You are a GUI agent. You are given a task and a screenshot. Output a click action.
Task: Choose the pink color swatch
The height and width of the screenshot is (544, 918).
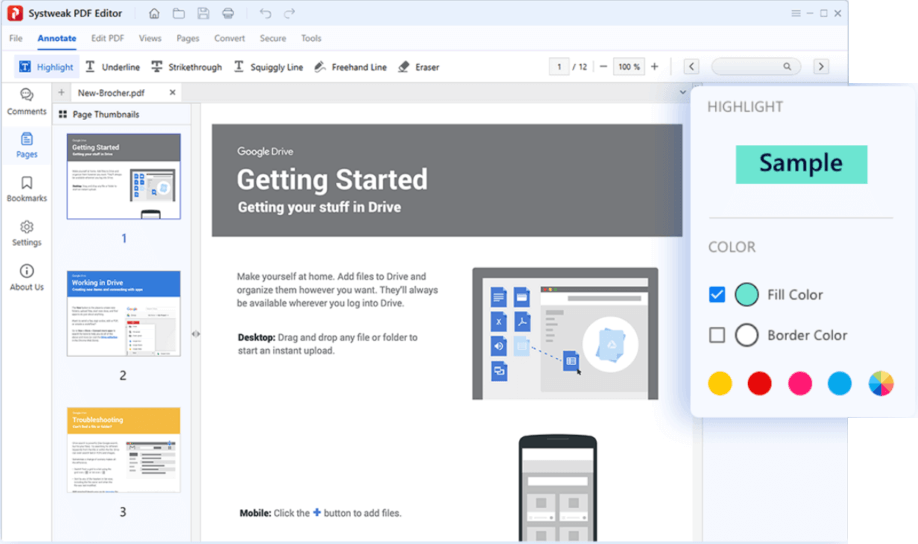click(800, 384)
